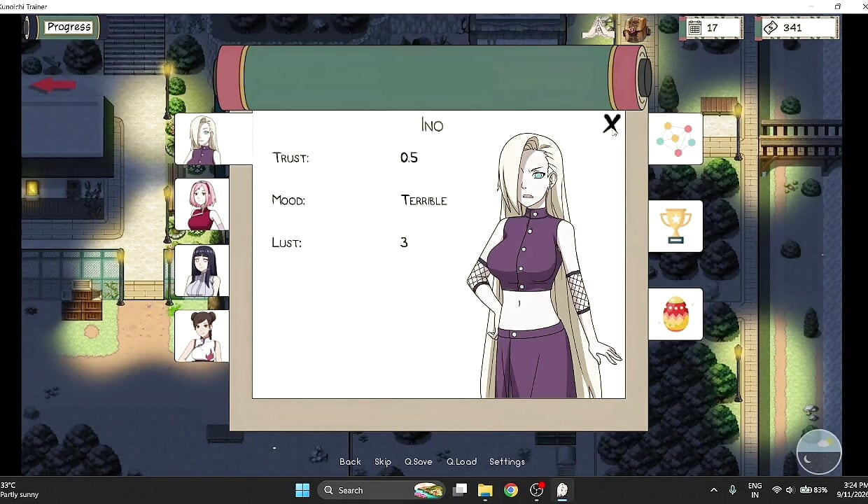Screen dimensions: 868x504
Task: Open the weather widget 33°C
Action: (20, 490)
